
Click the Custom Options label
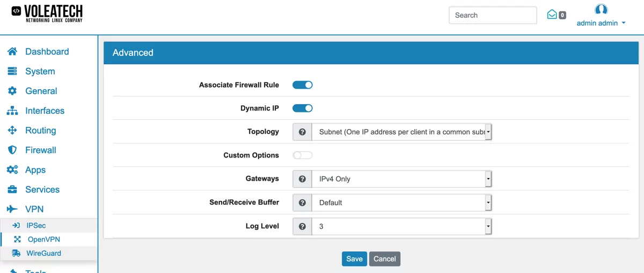251,155
